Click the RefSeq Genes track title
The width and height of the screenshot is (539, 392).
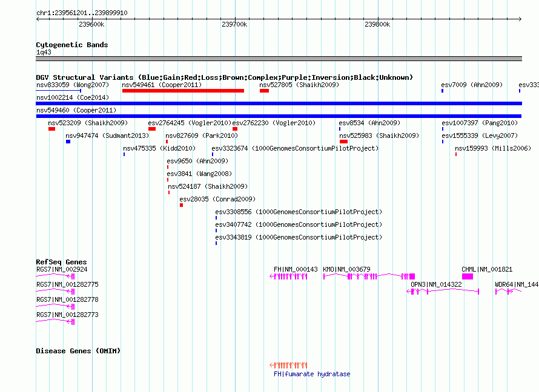click(x=61, y=262)
